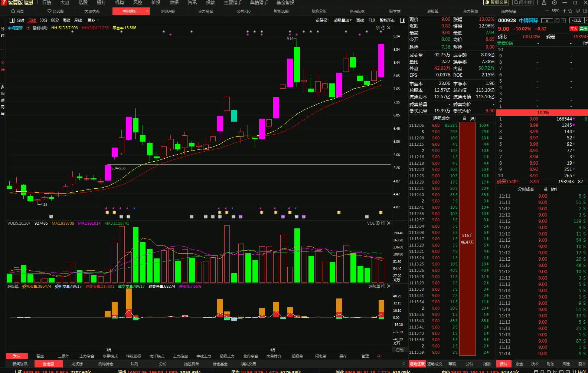Click the 管理 template manage button
Viewport: 588px width, 373px height.
click(x=365, y=356)
